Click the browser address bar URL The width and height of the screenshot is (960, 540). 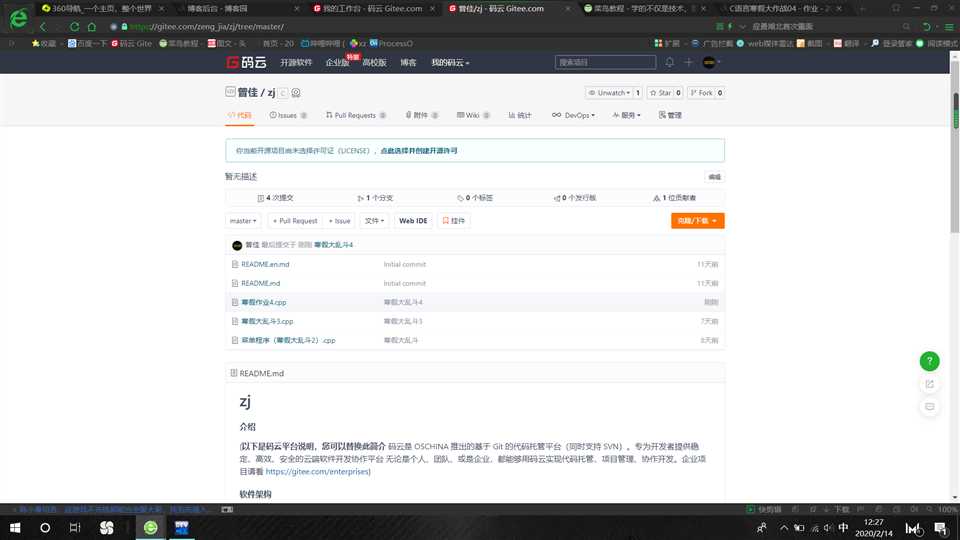(x=207, y=27)
